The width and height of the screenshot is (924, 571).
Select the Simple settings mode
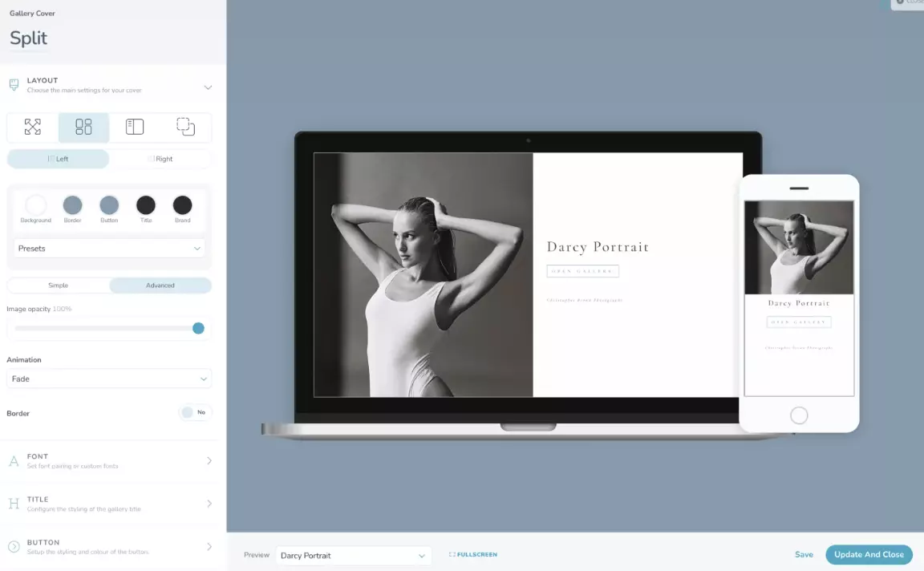58,285
